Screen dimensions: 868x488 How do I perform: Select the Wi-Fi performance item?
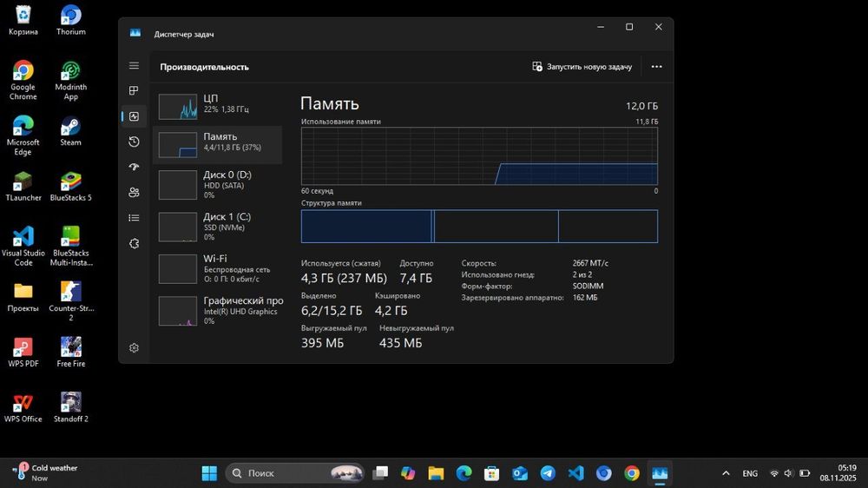(217, 268)
